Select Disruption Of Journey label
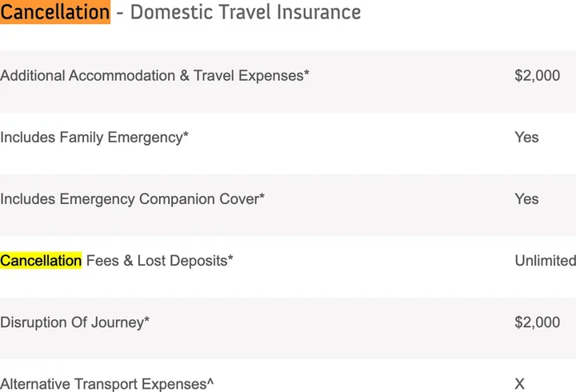Screen dimensions: 576x392 [72, 322]
